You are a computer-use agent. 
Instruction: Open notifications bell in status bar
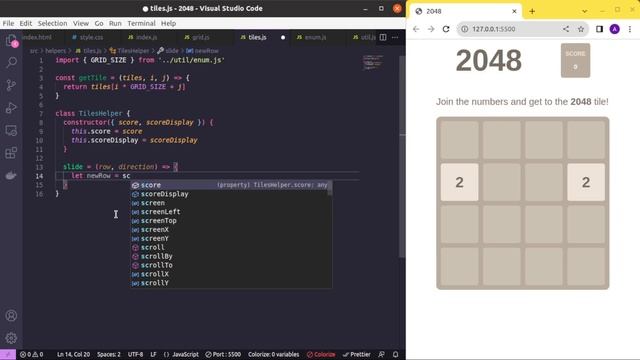[395, 354]
